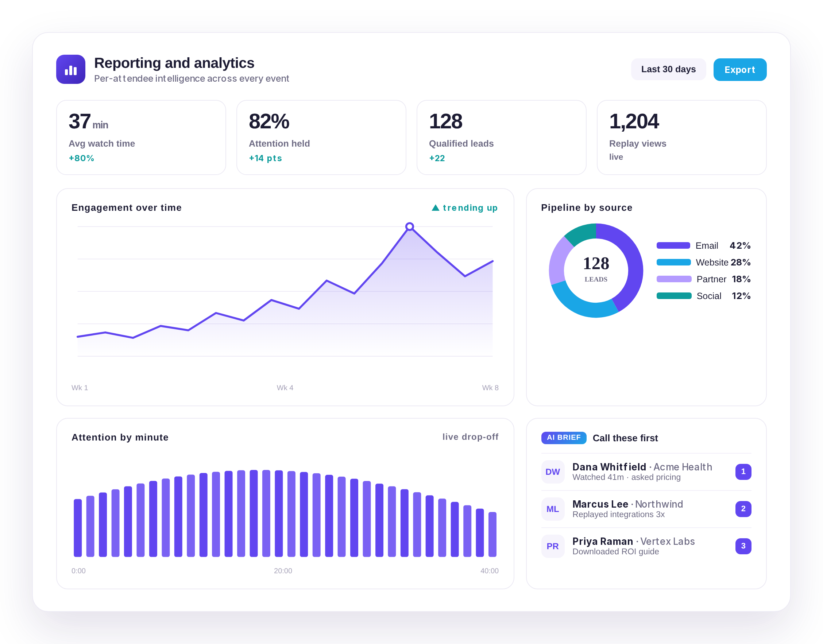Viewport: 823px width, 644px height.
Task: Click the Wk 1 axis label
Action: point(80,388)
